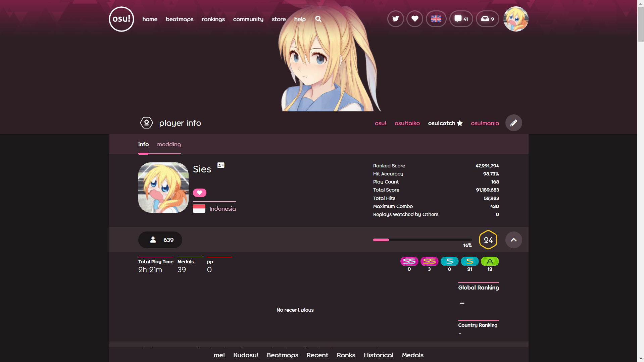The image size is (644, 362).
Task: Click the osu! logo
Action: tap(121, 19)
